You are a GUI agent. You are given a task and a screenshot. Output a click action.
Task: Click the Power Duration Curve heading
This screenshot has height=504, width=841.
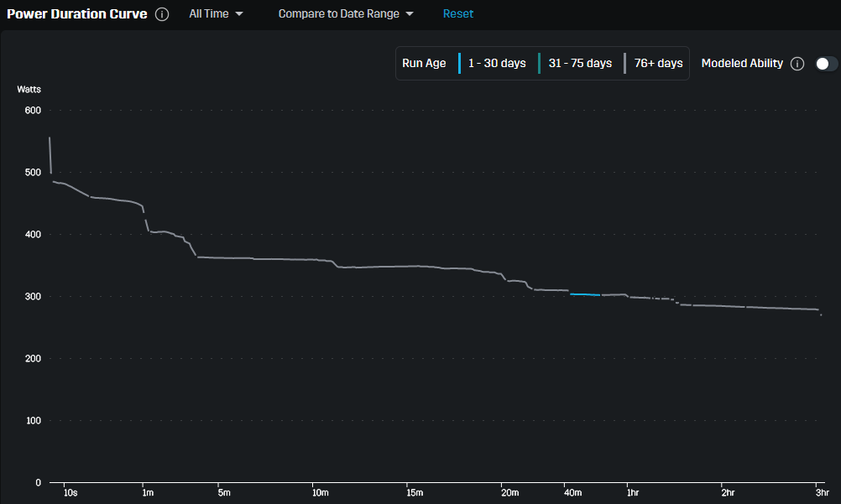point(77,14)
